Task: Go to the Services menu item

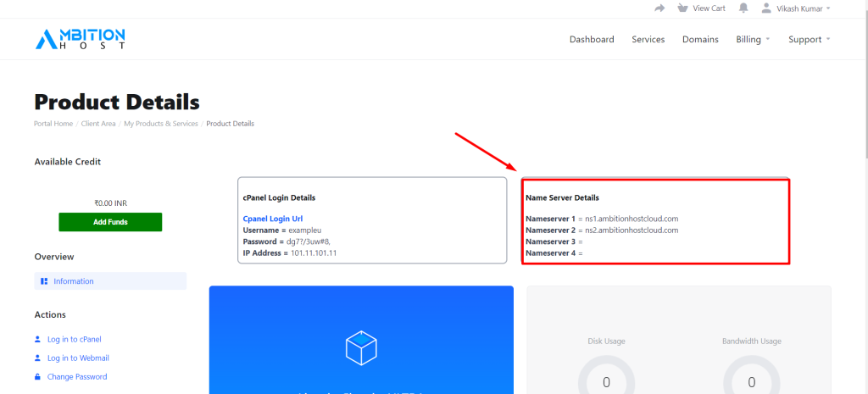Action: (648, 39)
